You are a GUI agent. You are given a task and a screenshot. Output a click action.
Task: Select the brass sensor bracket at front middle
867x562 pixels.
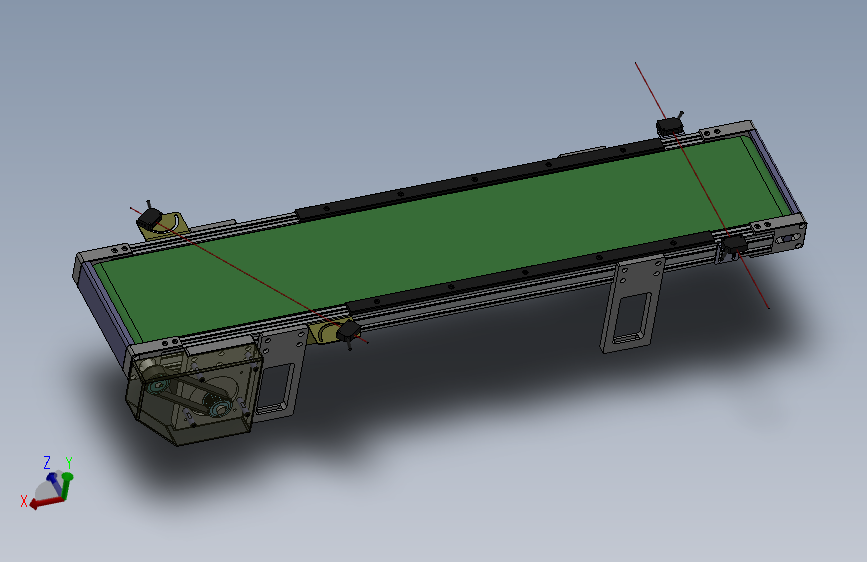pos(326,332)
